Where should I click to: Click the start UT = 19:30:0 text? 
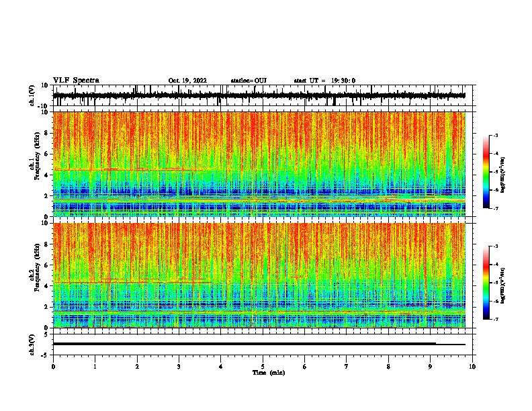point(324,81)
